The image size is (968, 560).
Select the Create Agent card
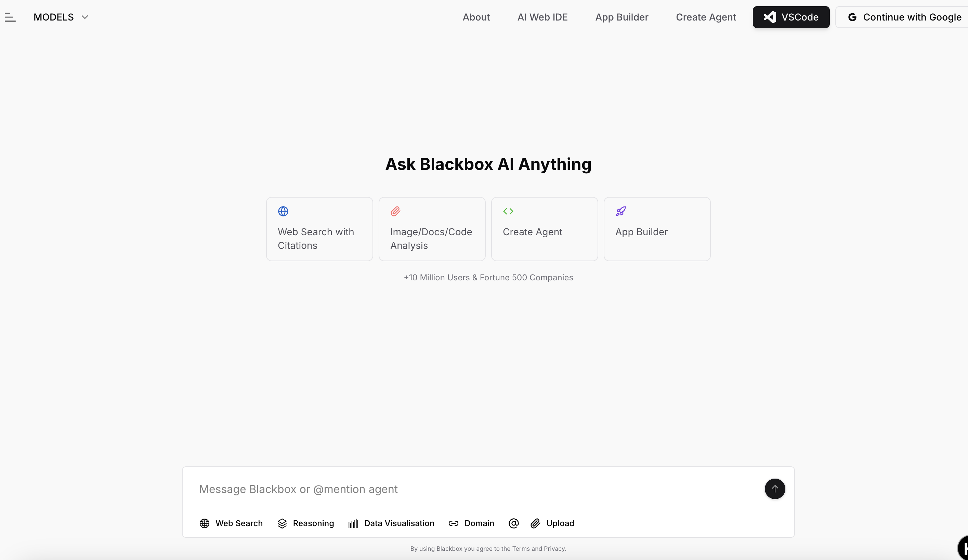[544, 229]
